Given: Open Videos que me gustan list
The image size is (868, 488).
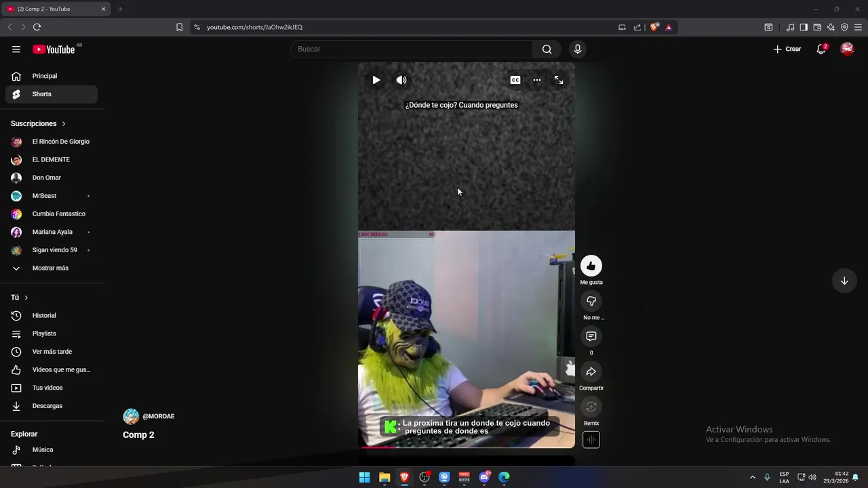Looking at the screenshot, I should point(52,370).
